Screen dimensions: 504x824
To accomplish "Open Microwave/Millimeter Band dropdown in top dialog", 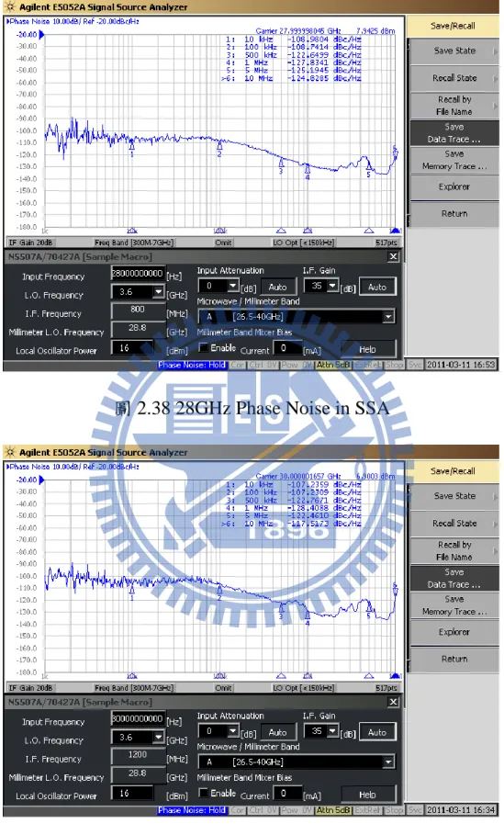I will [x=388, y=316].
